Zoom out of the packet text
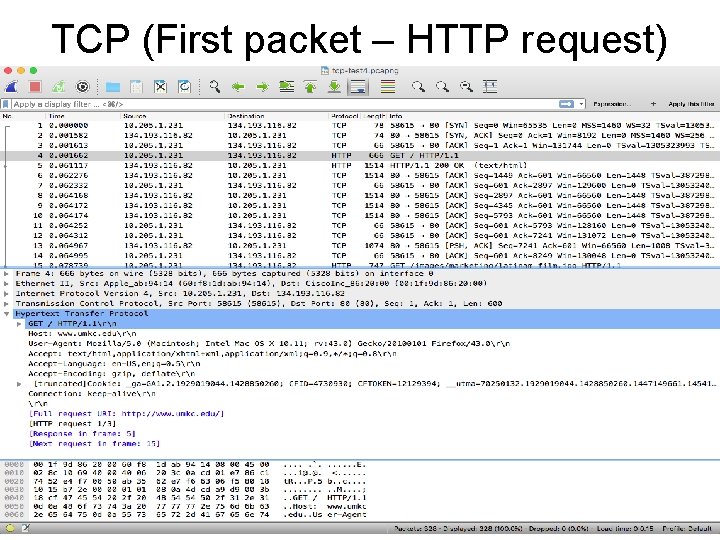 [x=442, y=86]
